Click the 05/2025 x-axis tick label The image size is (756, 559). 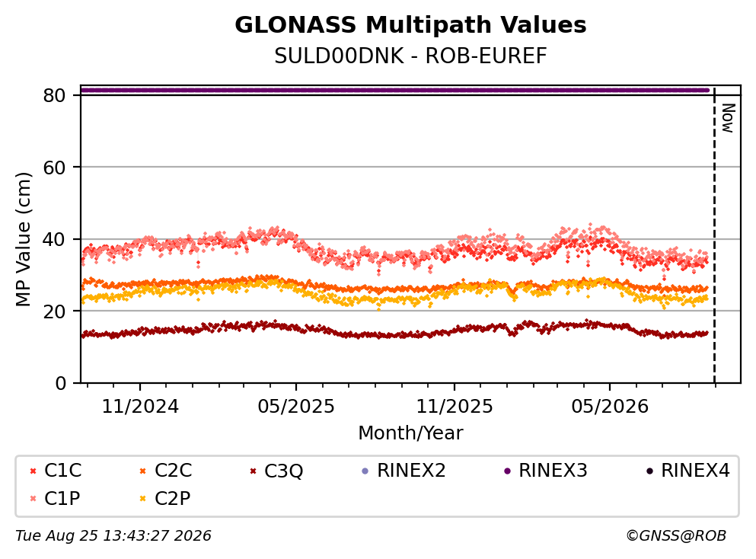(296, 407)
